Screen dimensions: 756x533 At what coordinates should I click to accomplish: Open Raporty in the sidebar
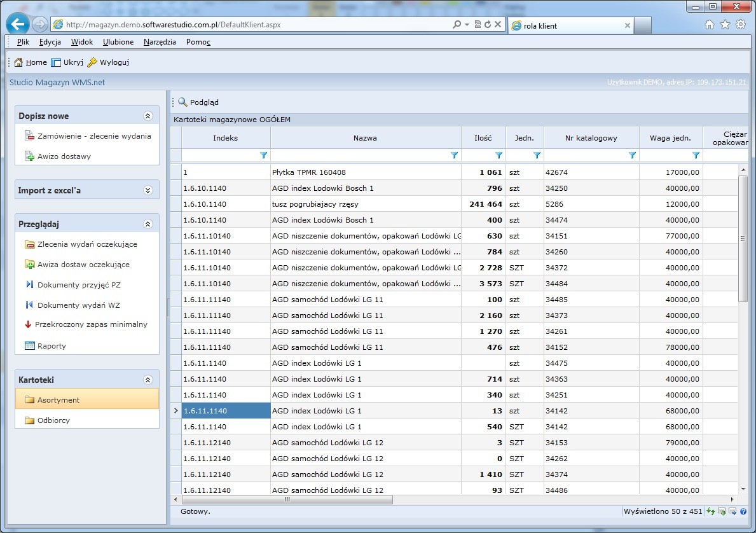pyautogui.click(x=52, y=346)
